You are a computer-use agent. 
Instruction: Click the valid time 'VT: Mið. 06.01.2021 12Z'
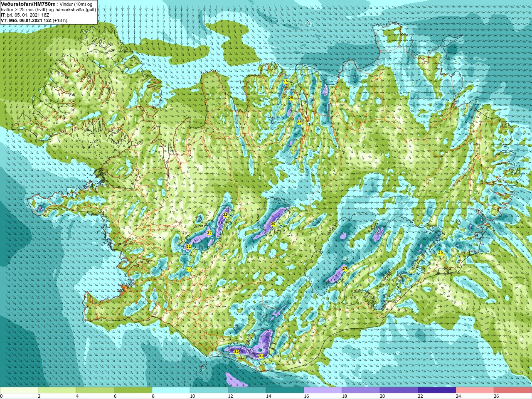click(x=26, y=20)
